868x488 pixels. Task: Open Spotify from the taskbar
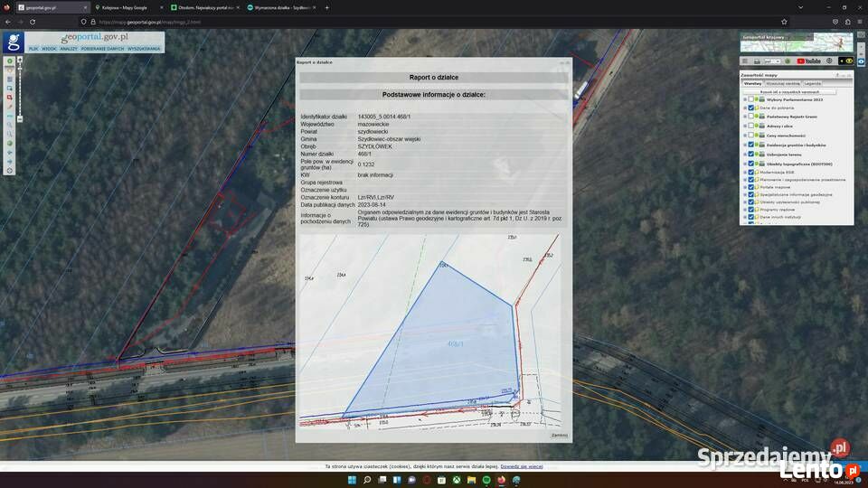(x=486, y=480)
